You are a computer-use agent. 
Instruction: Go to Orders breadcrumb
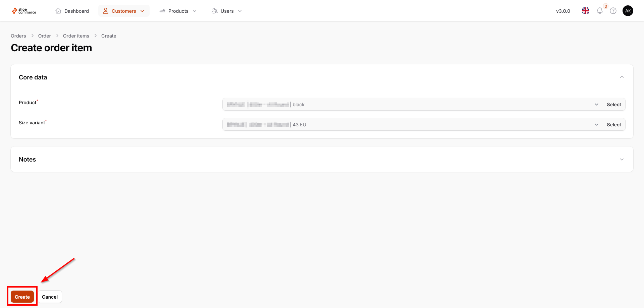pos(18,36)
